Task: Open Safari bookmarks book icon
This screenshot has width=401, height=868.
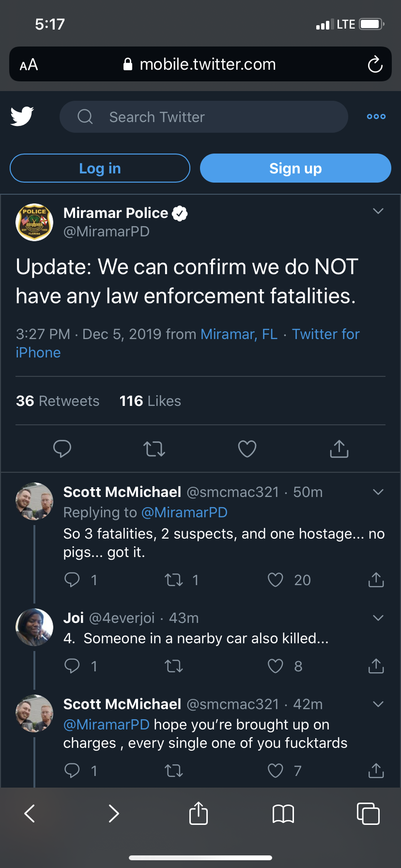Action: (283, 814)
